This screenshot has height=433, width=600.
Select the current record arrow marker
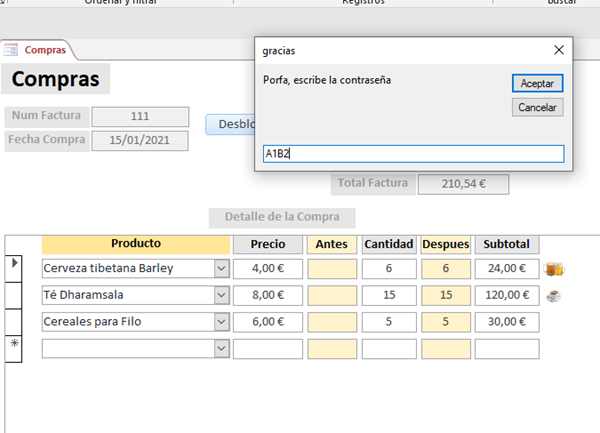14,263
